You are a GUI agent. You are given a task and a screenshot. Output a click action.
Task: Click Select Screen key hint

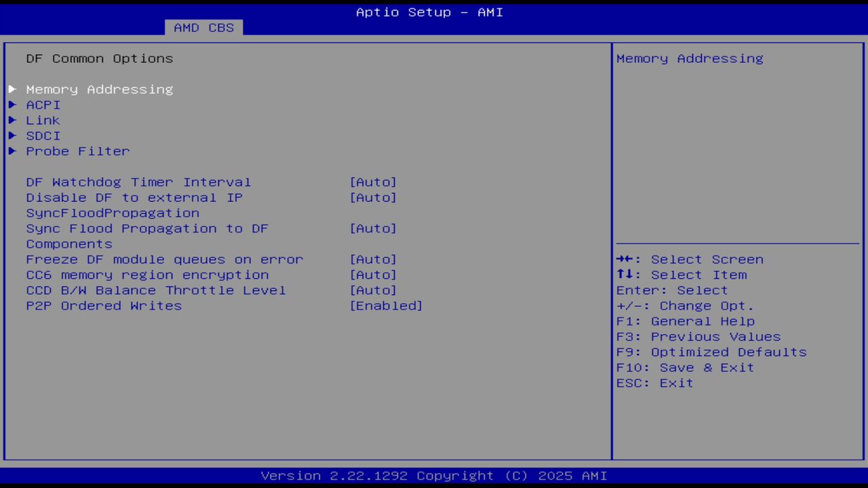[690, 260]
